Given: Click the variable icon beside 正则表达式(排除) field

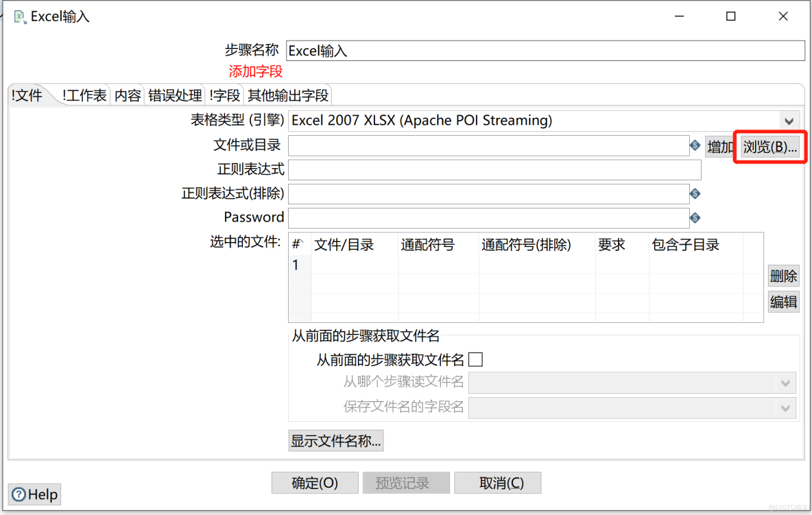Looking at the screenshot, I should (x=695, y=194).
